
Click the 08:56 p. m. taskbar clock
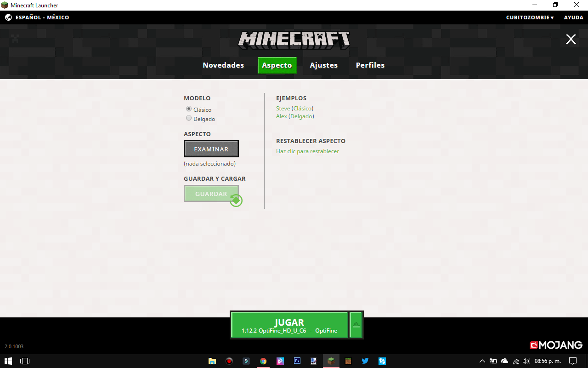pos(548,361)
